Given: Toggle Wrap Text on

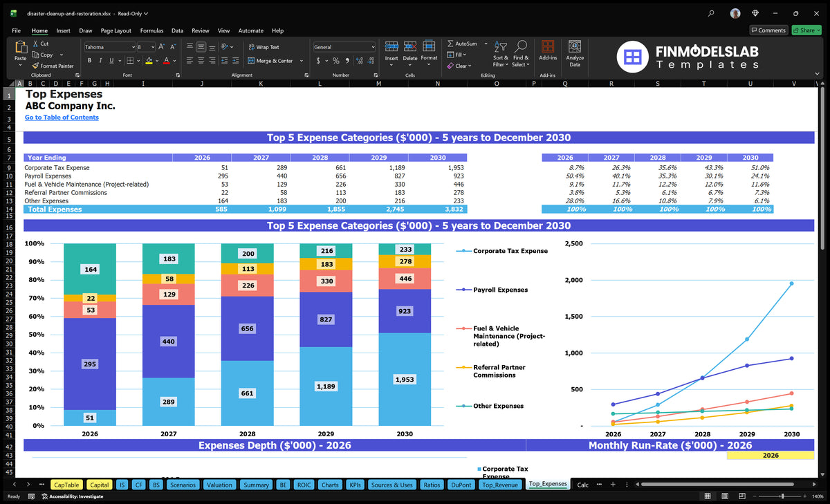Looking at the screenshot, I should pyautogui.click(x=264, y=47).
